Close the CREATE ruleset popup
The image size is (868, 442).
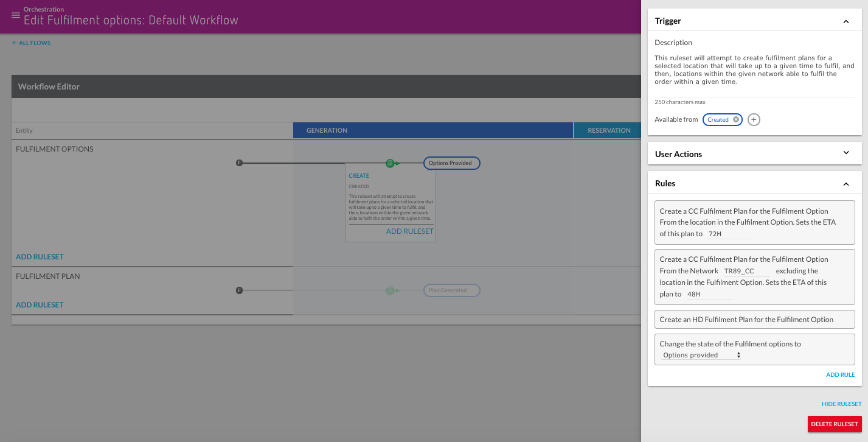pos(429,170)
